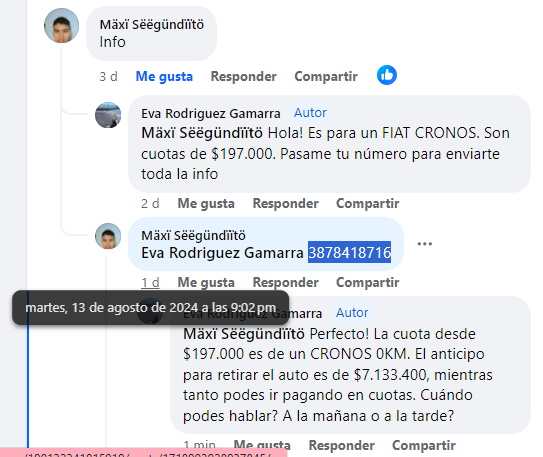The height and width of the screenshot is (457, 543).
Task: Share the Info comment via Compartir
Action: coord(326,77)
